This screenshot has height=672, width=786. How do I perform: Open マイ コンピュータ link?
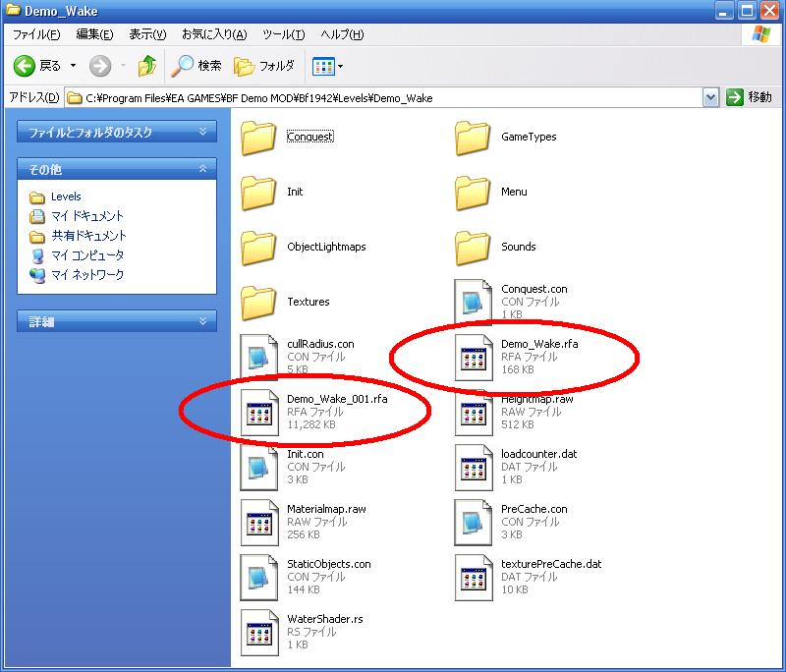[x=87, y=255]
